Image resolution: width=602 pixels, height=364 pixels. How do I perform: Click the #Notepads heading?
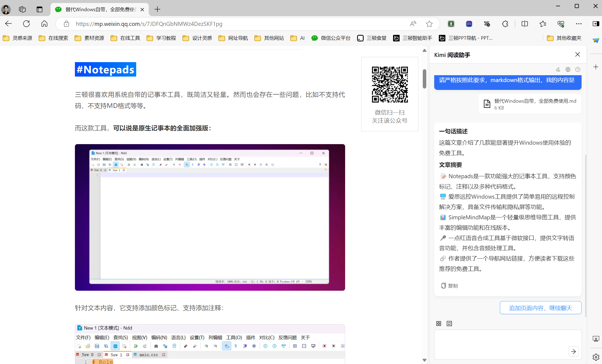coord(105,69)
